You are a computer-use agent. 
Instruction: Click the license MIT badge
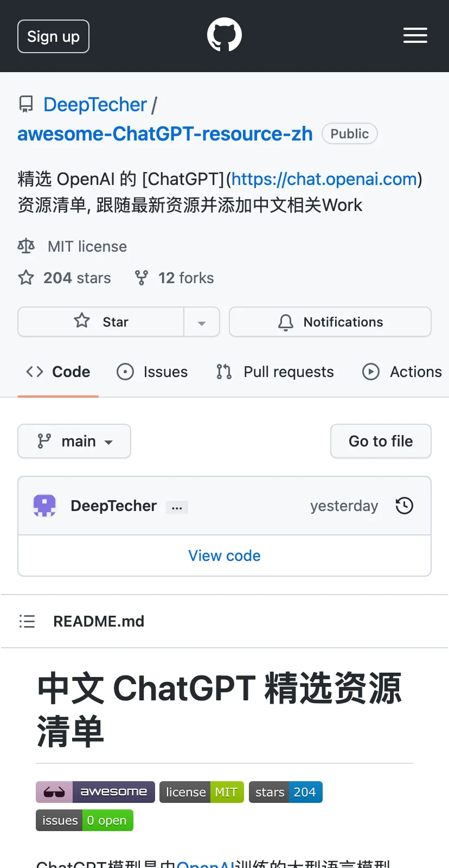[202, 792]
